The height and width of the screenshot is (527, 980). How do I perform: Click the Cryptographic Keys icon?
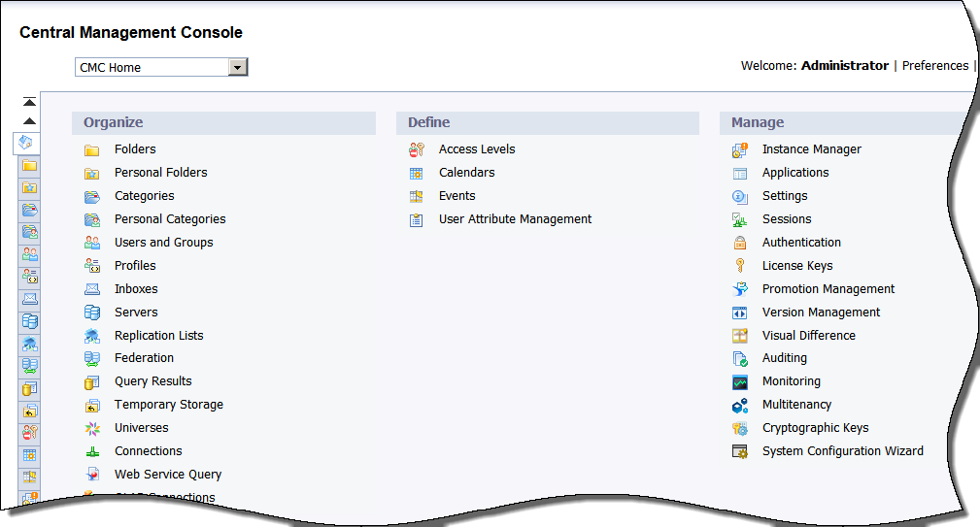(x=740, y=428)
